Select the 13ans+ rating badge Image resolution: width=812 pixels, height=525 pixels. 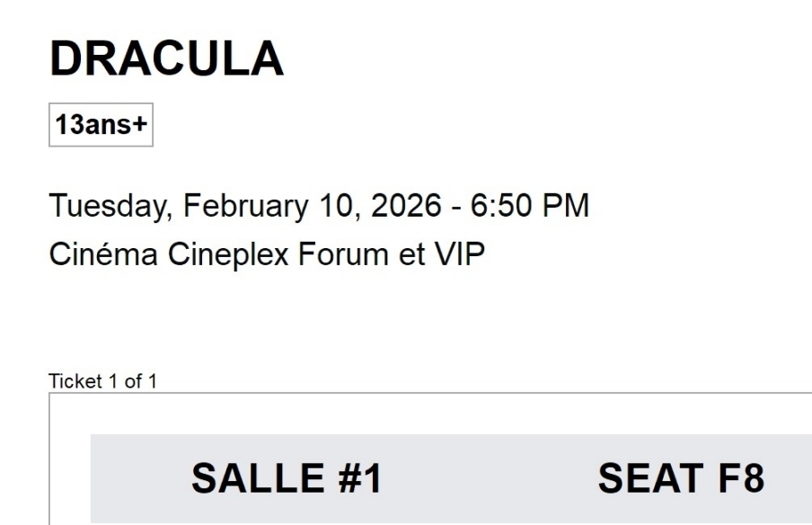point(101,125)
